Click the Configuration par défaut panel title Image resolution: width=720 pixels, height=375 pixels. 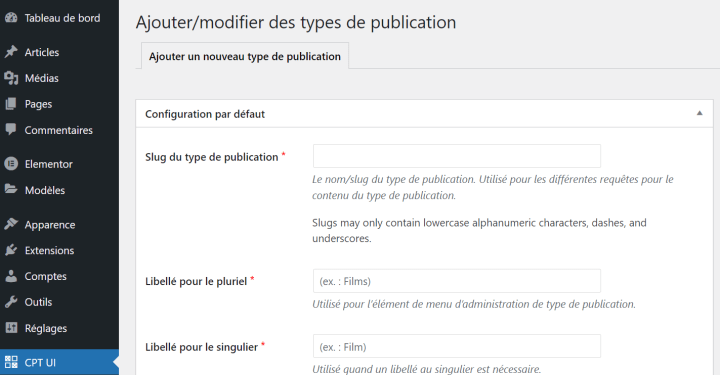click(x=205, y=114)
